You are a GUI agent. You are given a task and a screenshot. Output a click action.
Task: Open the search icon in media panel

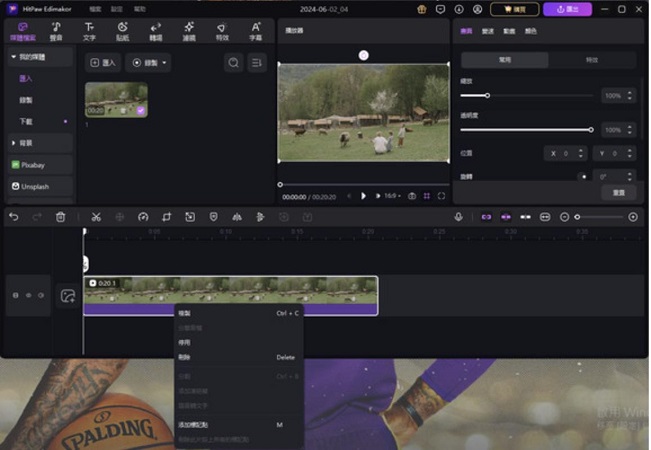click(233, 63)
